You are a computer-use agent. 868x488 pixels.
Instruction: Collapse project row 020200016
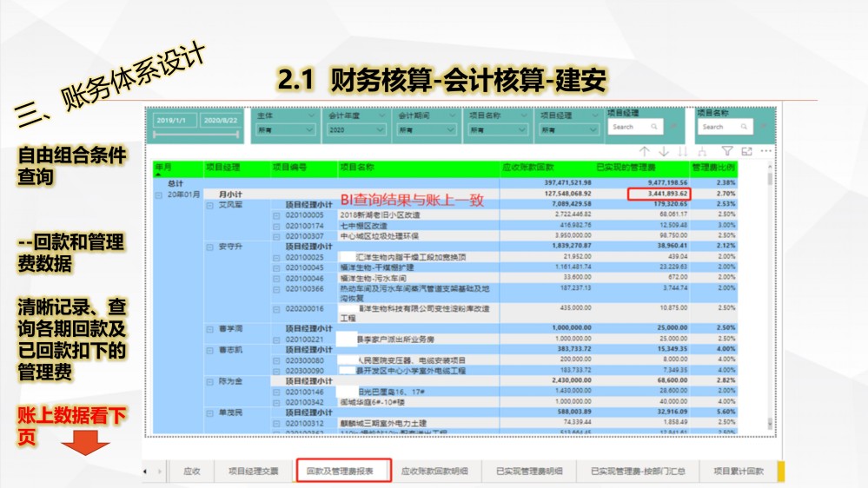276,309
